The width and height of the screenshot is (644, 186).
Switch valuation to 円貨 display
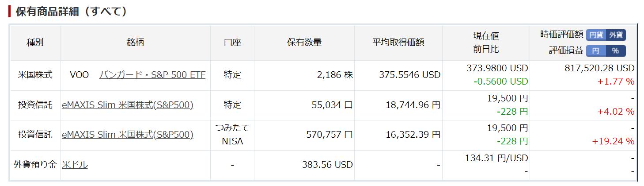(x=596, y=35)
